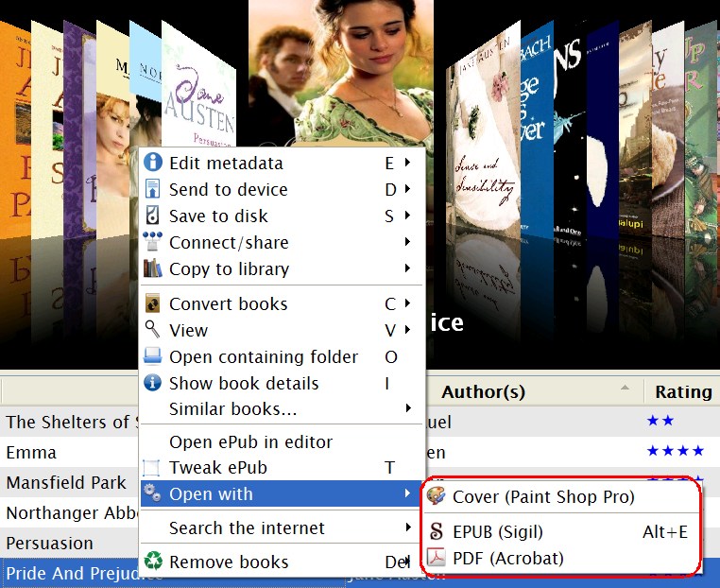The height and width of the screenshot is (588, 720).
Task: Open with EPUB (Sigil)
Action: point(560,532)
